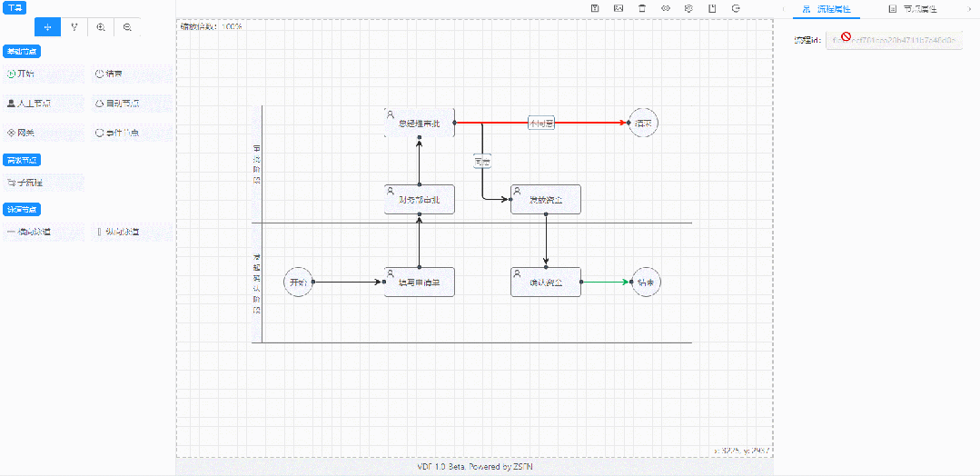Select the 财务部审批 node on canvas
Screen dimensions: 980x476
pos(420,200)
